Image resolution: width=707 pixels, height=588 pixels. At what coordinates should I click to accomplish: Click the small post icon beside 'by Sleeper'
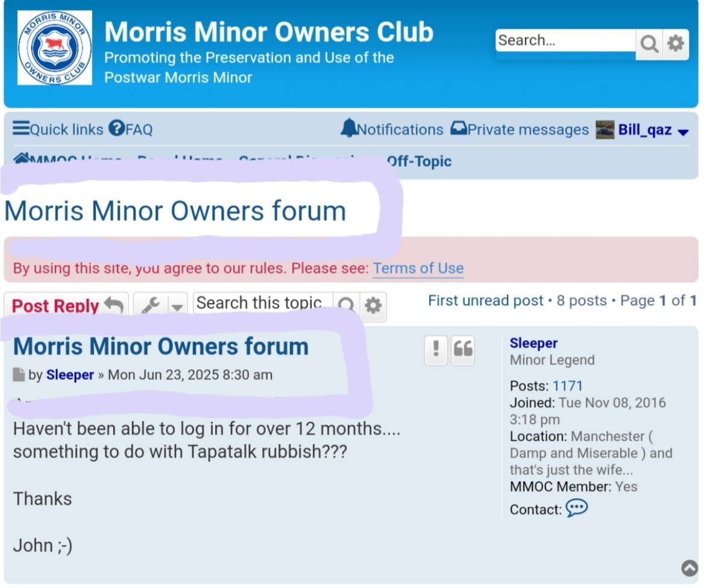(19, 374)
